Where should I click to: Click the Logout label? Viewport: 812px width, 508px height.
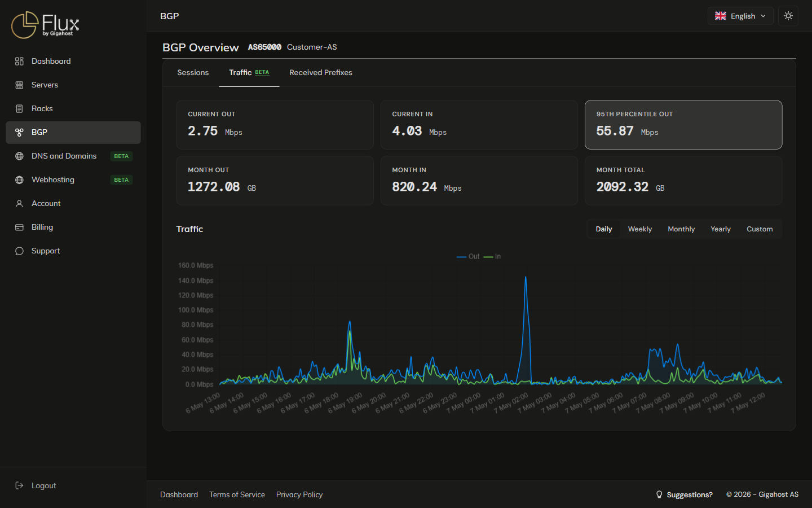click(44, 485)
